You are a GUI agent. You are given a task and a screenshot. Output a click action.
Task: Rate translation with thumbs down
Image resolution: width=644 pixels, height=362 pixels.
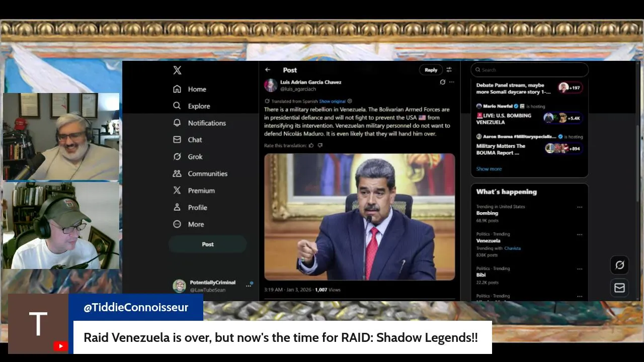tap(320, 145)
